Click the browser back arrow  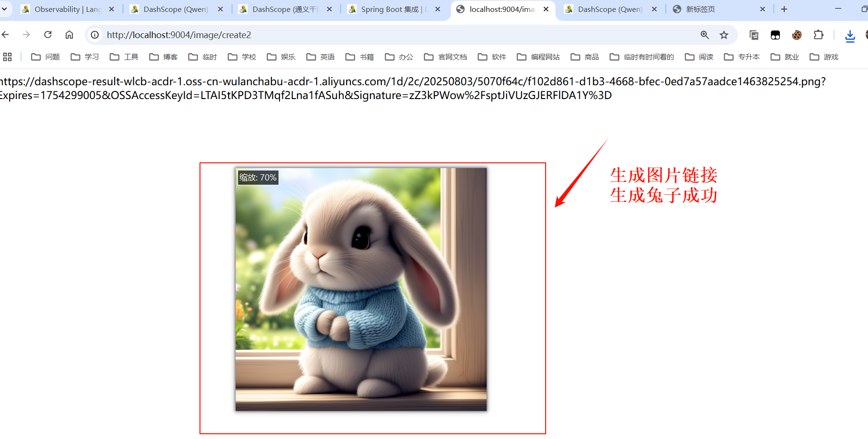coord(6,35)
